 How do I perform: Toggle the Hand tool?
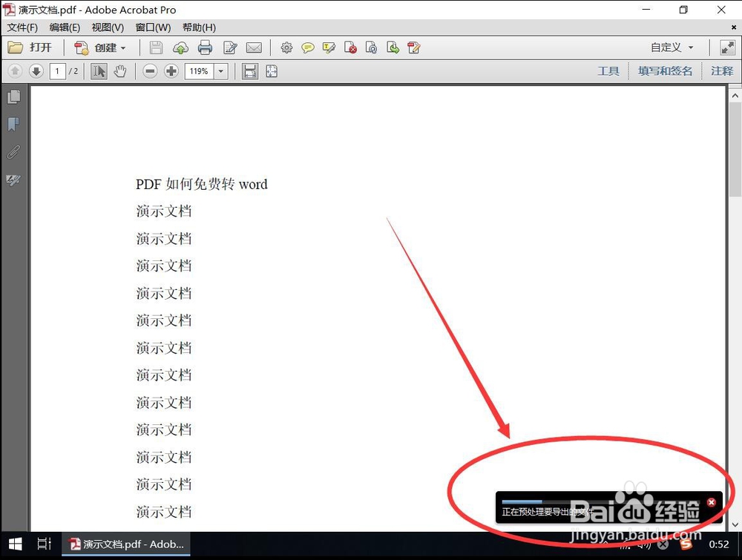pyautogui.click(x=119, y=71)
